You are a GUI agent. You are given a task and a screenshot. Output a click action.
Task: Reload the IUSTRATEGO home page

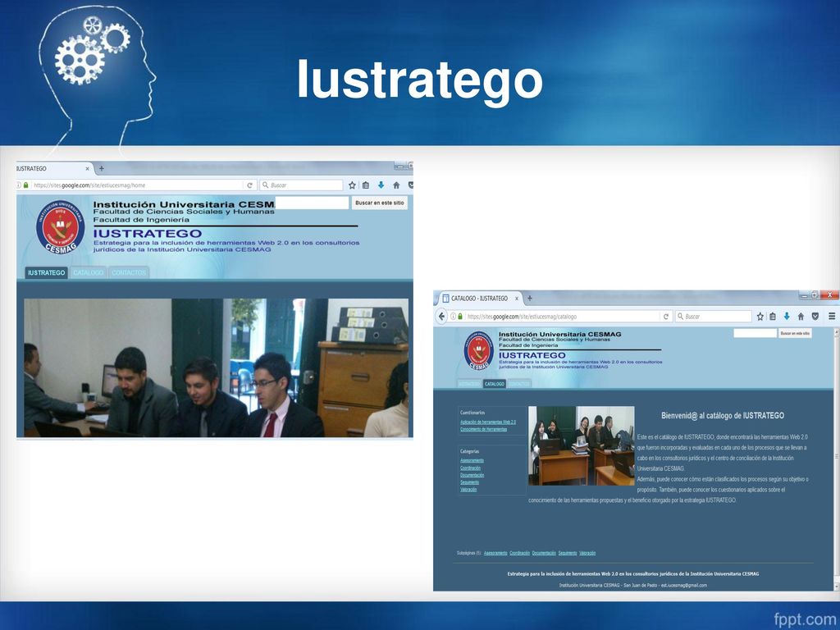[x=249, y=185]
